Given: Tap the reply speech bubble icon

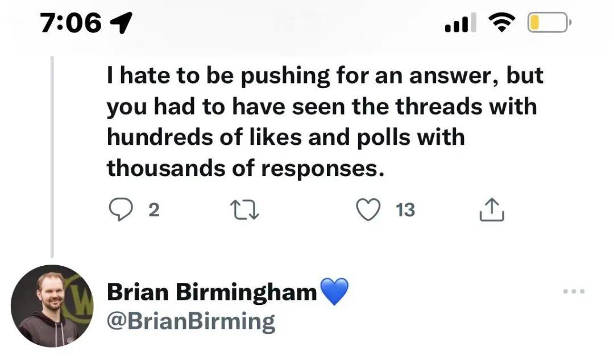Looking at the screenshot, I should click(x=120, y=211).
